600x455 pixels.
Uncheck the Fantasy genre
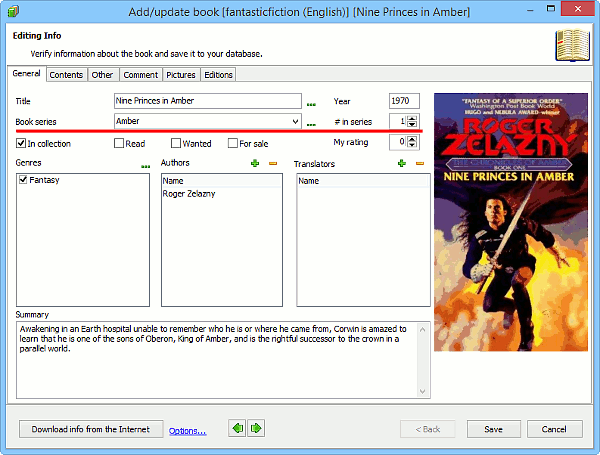pos(23,179)
